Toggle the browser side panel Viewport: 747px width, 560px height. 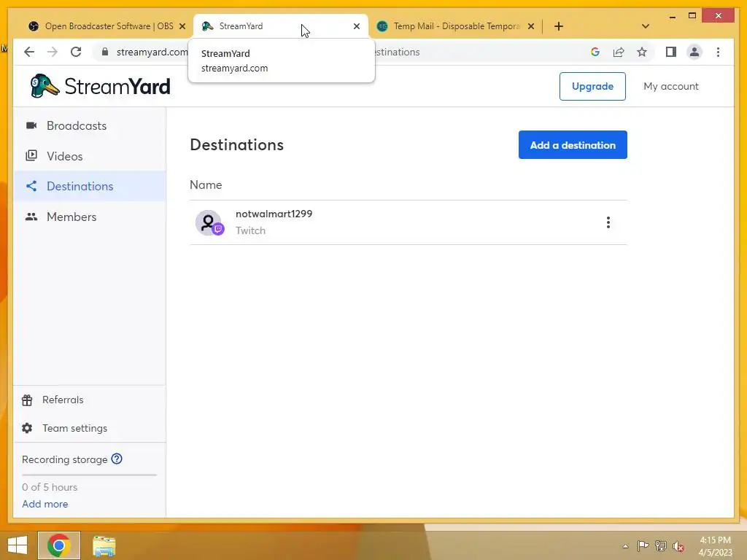[x=671, y=52]
